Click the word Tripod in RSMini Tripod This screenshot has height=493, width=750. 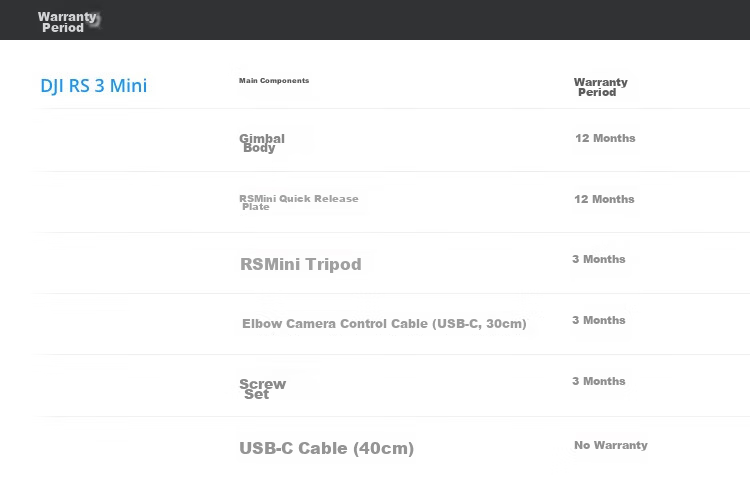click(x=333, y=264)
